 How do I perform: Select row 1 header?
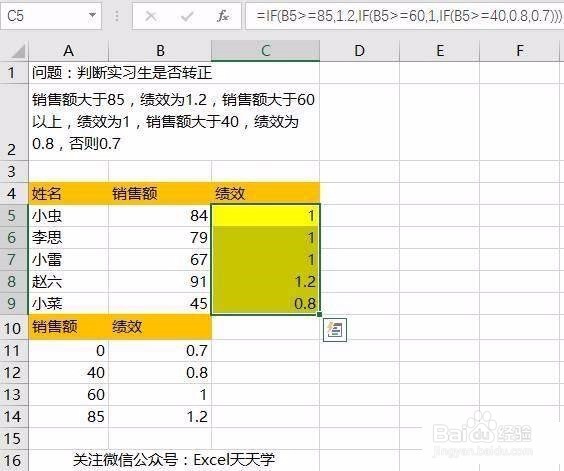point(14,73)
